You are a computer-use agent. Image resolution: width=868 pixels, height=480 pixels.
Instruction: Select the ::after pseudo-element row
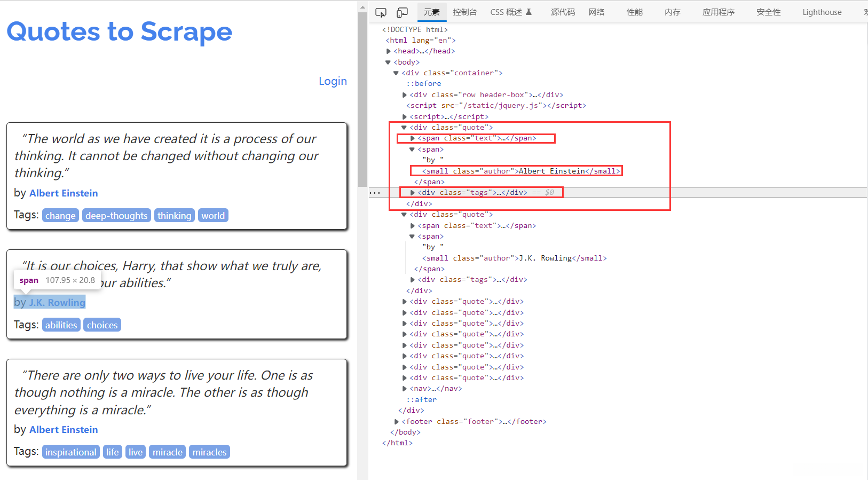422,400
